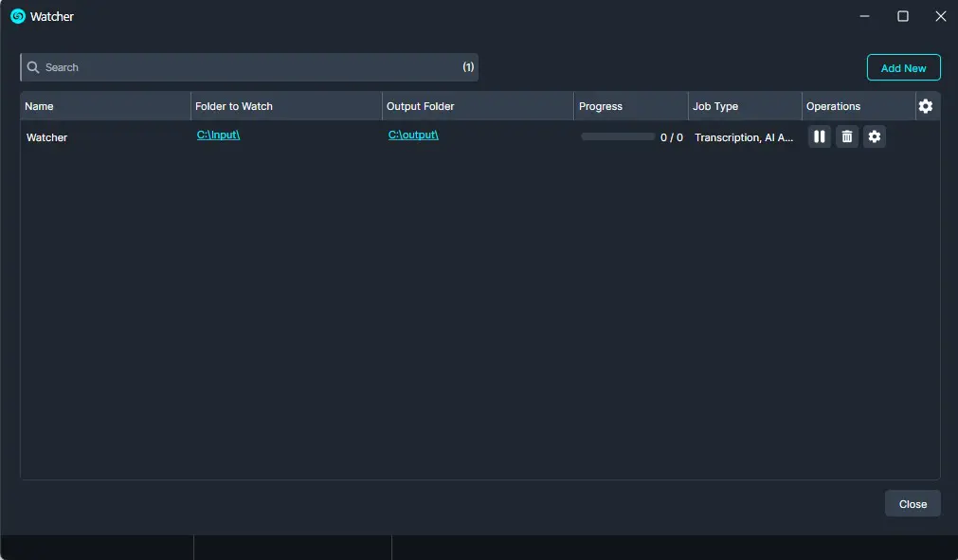This screenshot has width=958, height=560.
Task: Open the C:\Input\ watch folder link
Action: [218, 135]
